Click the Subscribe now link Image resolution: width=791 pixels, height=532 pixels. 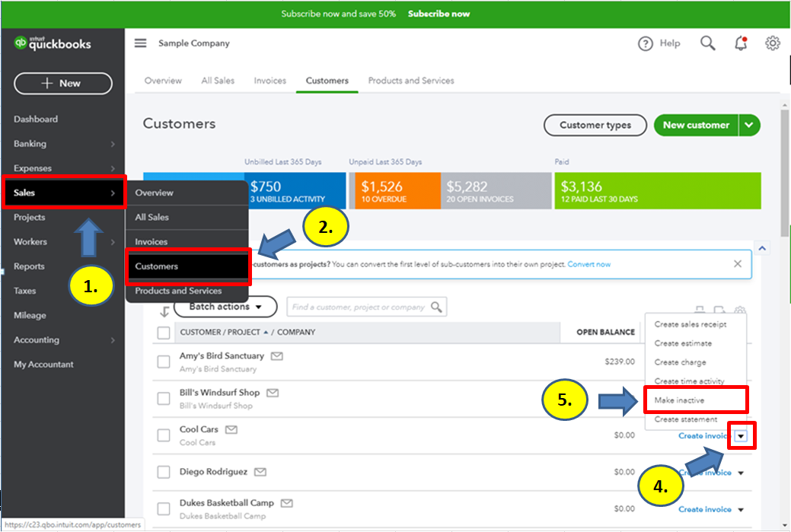[x=439, y=14]
